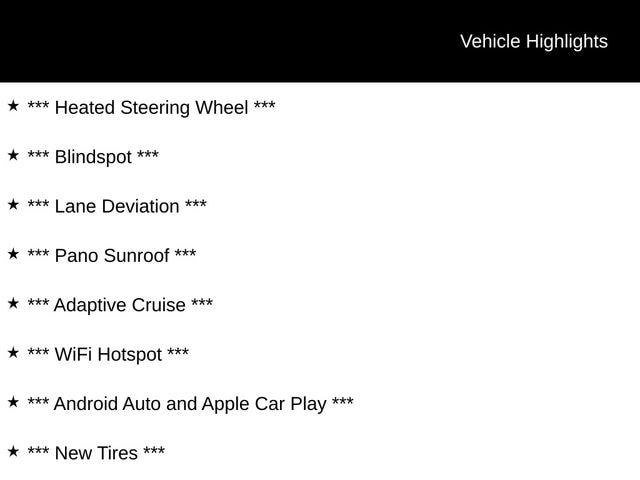Click the trailing asterisks after Heated Steering Wheel

point(265,105)
